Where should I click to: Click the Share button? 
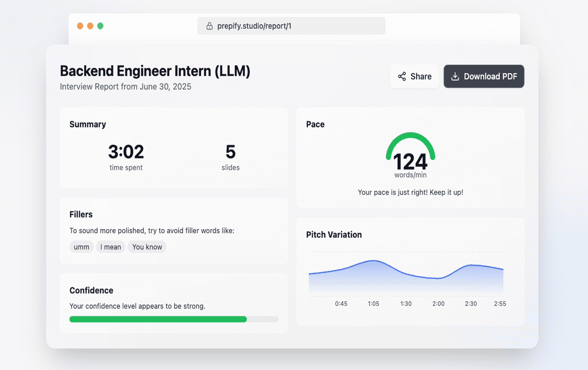pyautogui.click(x=414, y=76)
